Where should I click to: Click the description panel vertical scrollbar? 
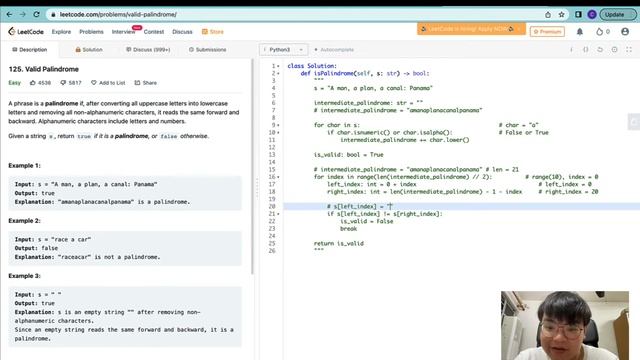(252, 167)
